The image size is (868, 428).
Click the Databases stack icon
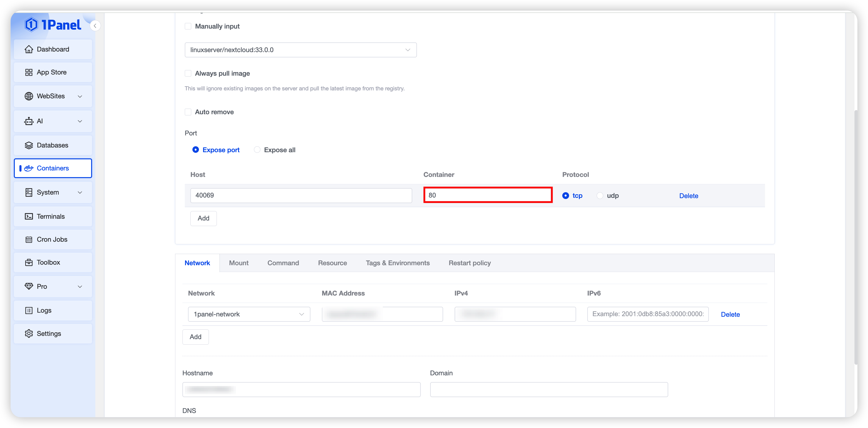pos(29,145)
